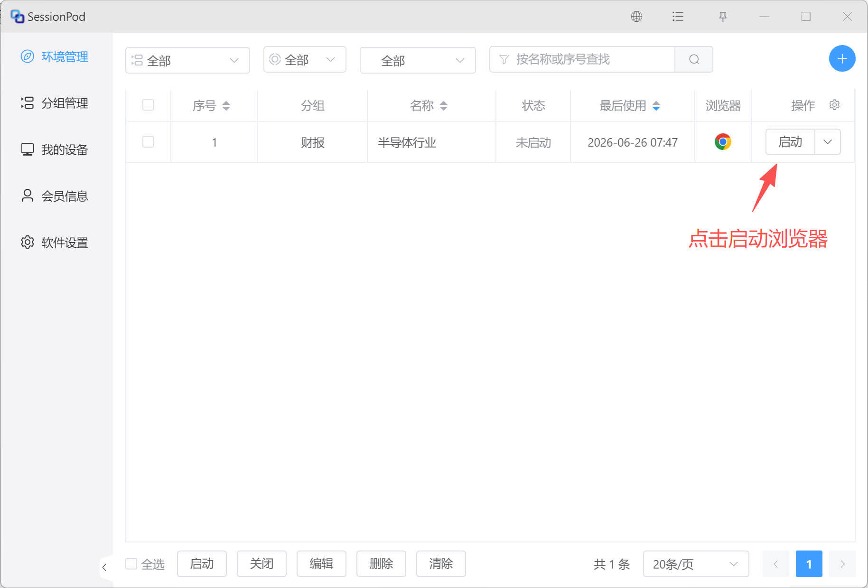Click the SessionPod app logo icon
This screenshot has height=588, width=868.
(18, 17)
